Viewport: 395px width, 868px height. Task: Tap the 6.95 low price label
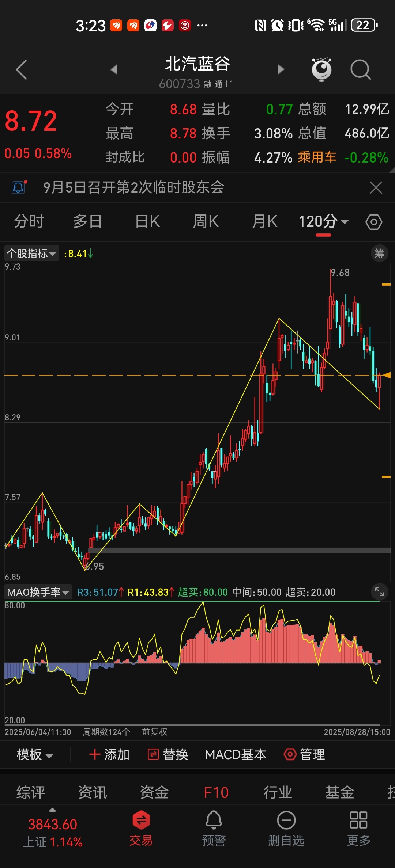tap(95, 566)
